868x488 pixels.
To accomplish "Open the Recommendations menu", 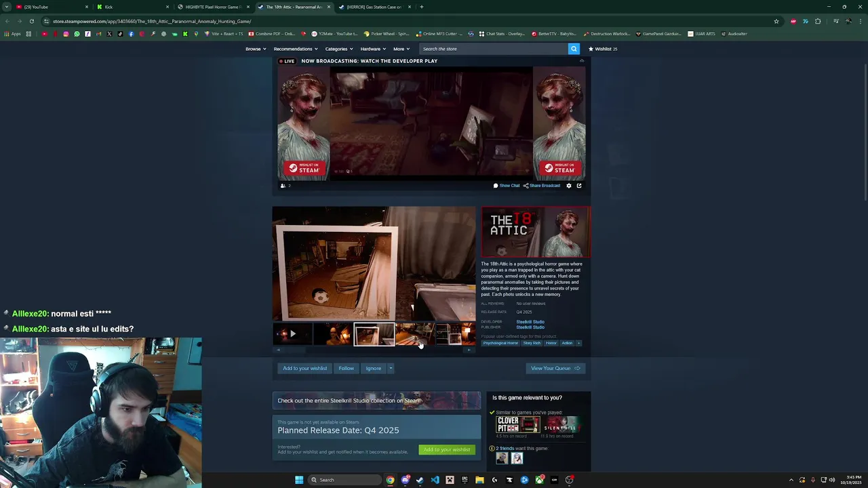I will 295,49.
